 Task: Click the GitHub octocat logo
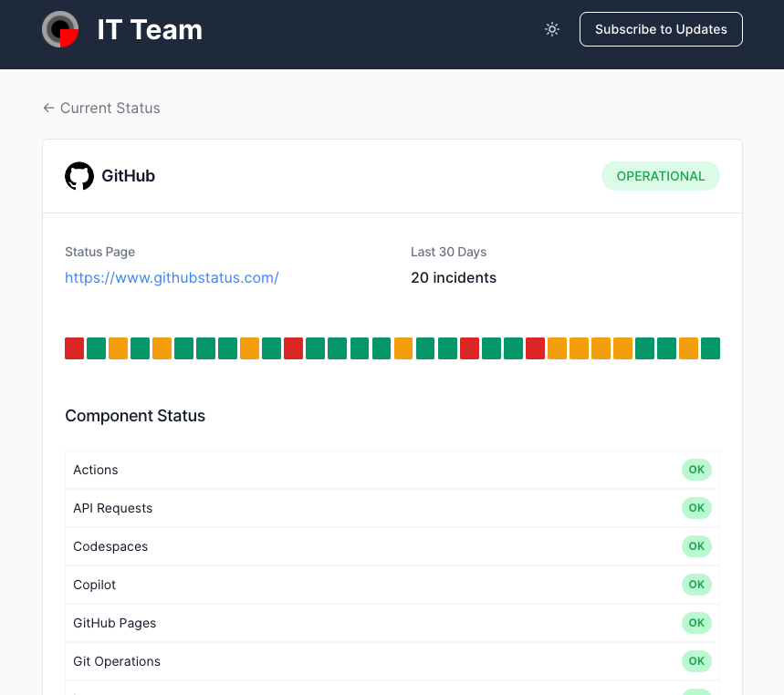(x=79, y=176)
